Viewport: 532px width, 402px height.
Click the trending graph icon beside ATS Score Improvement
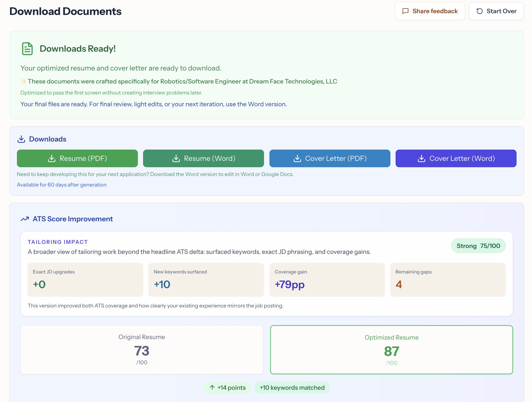(25, 219)
